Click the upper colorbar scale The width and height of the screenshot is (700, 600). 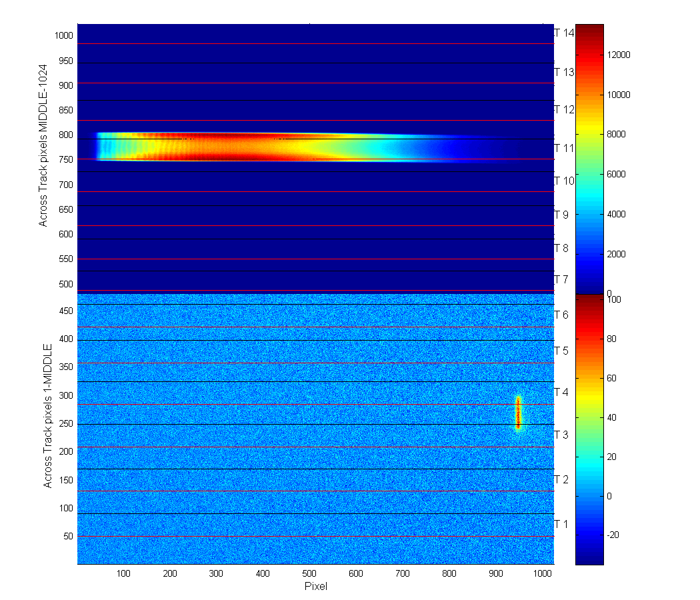[589, 159]
